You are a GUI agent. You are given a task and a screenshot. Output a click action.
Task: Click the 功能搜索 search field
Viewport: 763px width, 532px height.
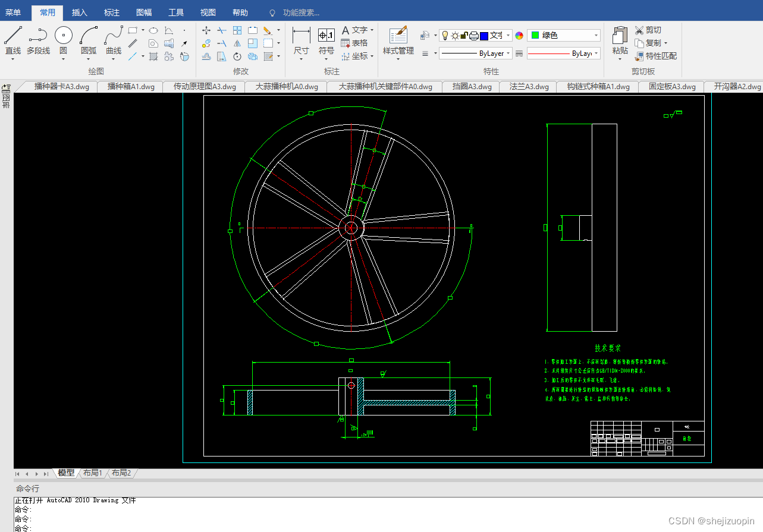point(301,12)
